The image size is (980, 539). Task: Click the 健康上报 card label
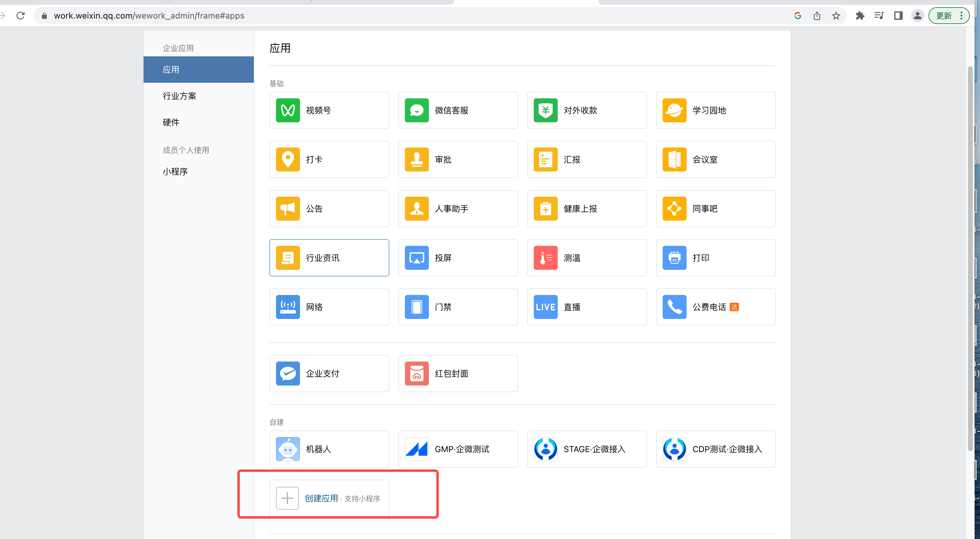pyautogui.click(x=580, y=209)
